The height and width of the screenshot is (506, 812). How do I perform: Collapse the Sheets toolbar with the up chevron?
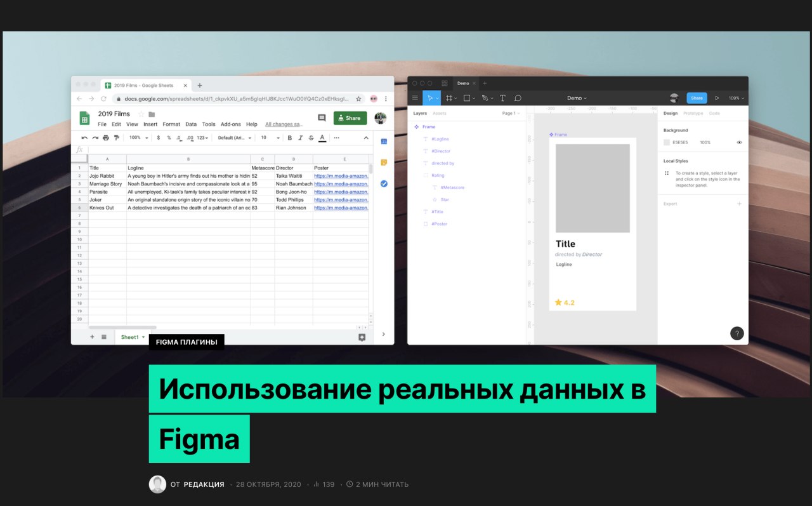pyautogui.click(x=366, y=138)
